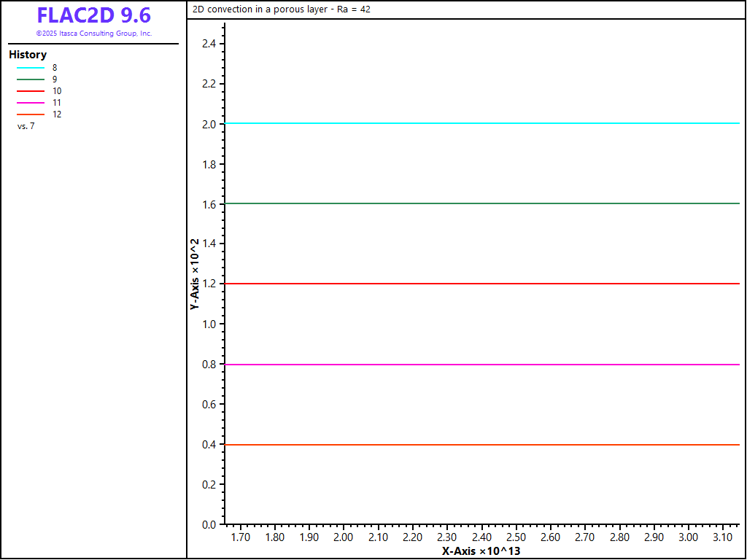
Task: Click the 3.10 tick label on X axis
Action: 723,537
